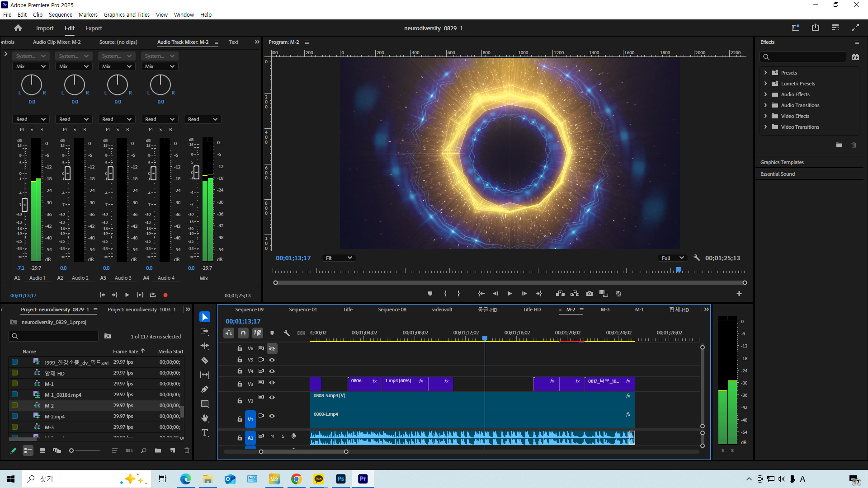Open the Essential Sound panel
Viewport: 868px width, 488px height.
point(777,174)
